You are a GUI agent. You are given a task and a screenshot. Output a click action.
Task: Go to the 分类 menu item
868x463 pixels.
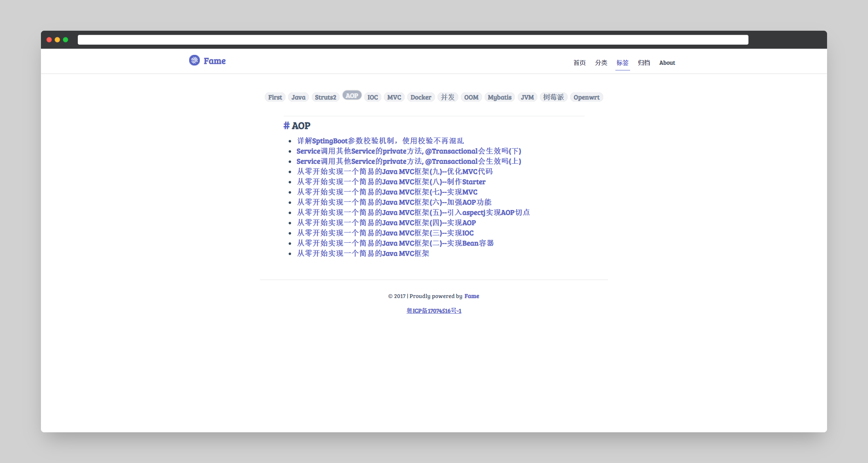coord(601,63)
